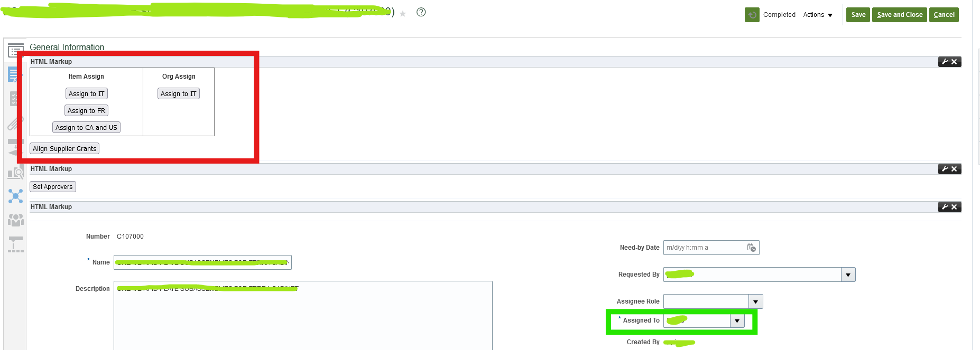Viewport: 980px width, 350px height.
Task: Click Save and Close button
Action: pyautogui.click(x=899, y=15)
